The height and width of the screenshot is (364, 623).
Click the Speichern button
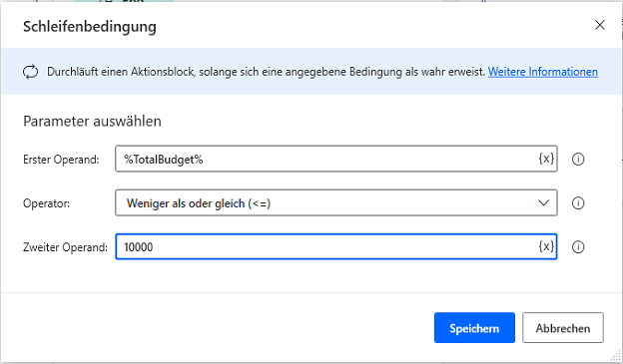pyautogui.click(x=474, y=328)
